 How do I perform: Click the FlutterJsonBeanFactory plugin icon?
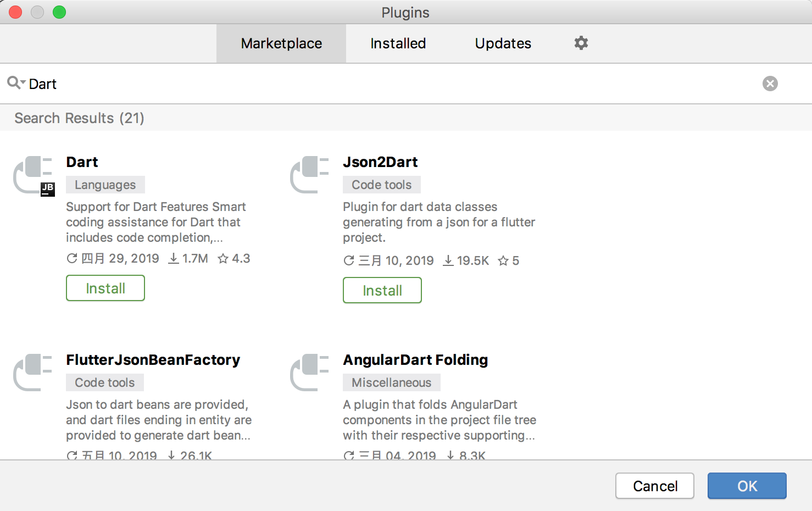point(33,371)
